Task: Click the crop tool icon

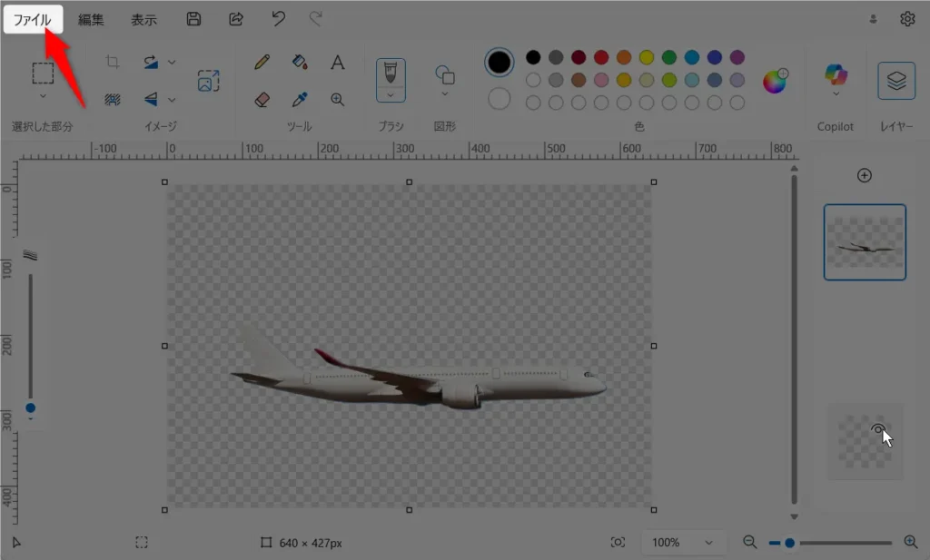Action: [112, 62]
